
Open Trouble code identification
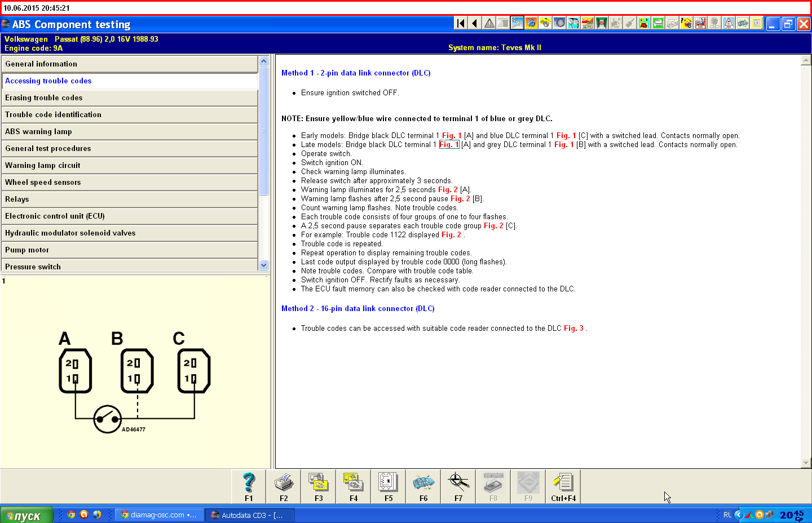pyautogui.click(x=130, y=114)
